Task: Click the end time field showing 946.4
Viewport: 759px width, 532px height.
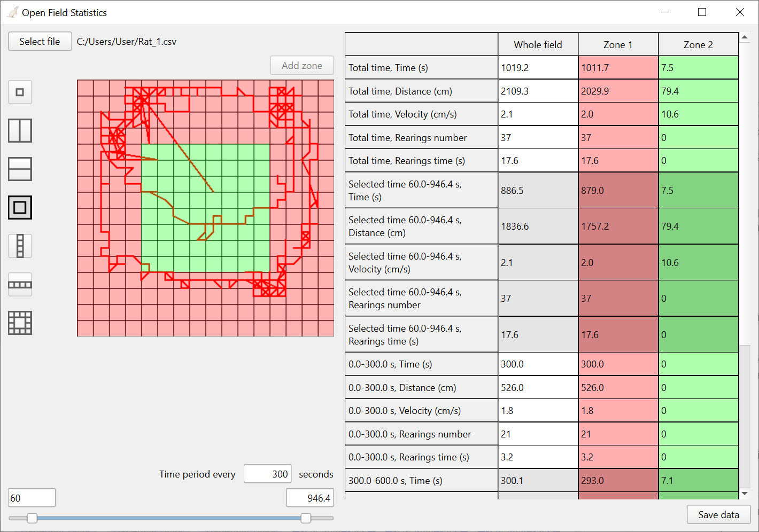Action: [311, 497]
